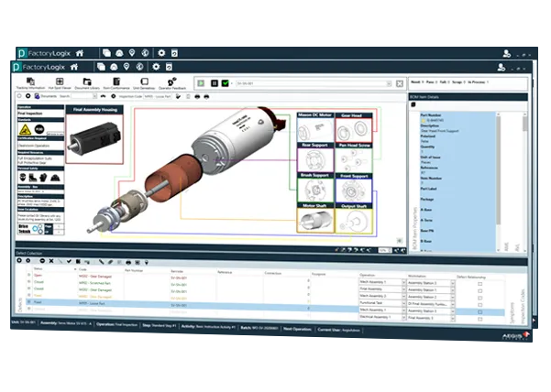The height and width of the screenshot is (392, 551).
Task: Open Electrical Assembly 1 operation dropdown
Action: pos(403,317)
